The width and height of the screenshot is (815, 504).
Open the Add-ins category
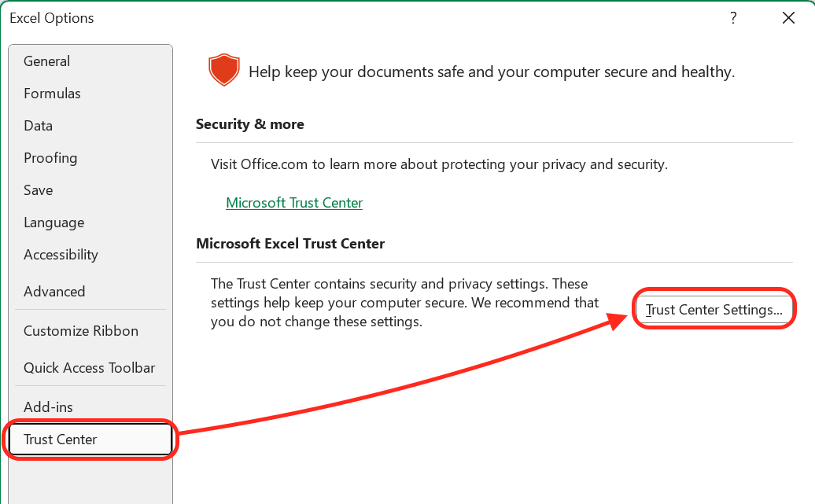click(x=48, y=407)
